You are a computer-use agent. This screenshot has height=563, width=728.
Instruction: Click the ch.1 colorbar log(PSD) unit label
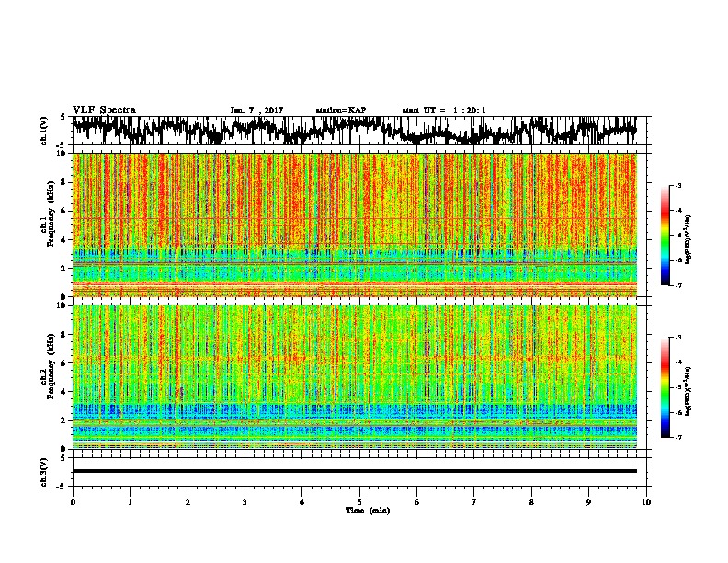(x=688, y=239)
